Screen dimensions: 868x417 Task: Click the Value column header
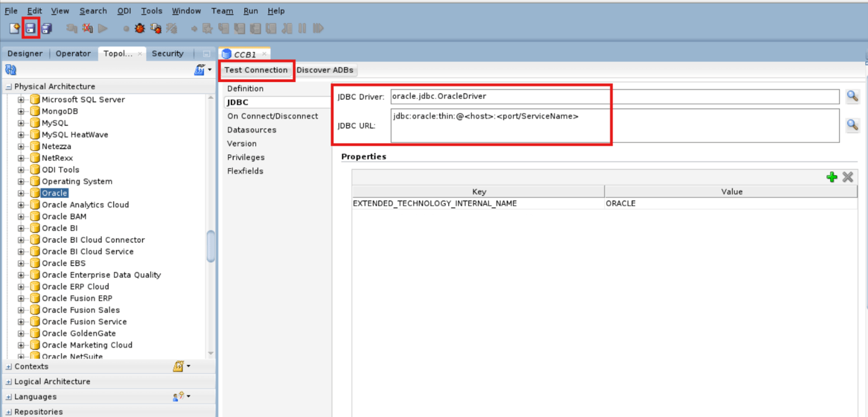point(731,191)
